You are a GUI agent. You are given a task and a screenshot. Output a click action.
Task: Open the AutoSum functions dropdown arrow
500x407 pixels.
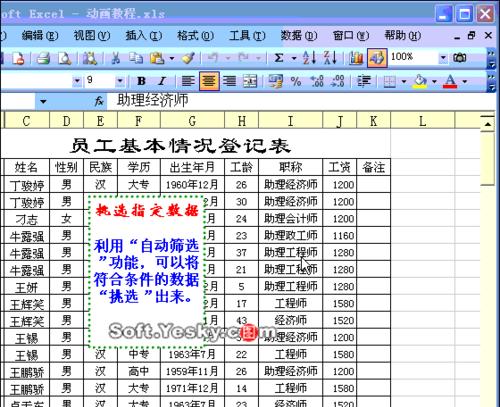tap(294, 58)
